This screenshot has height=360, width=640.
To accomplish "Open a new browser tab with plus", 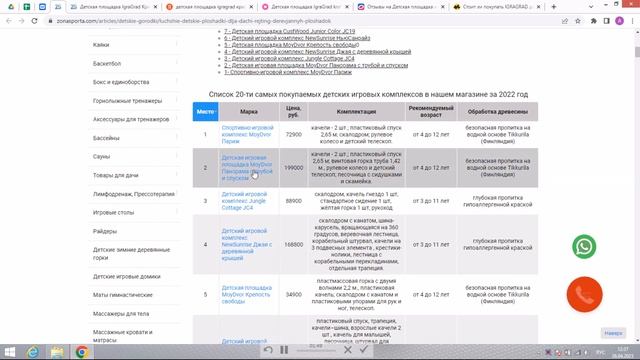I will [554, 7].
